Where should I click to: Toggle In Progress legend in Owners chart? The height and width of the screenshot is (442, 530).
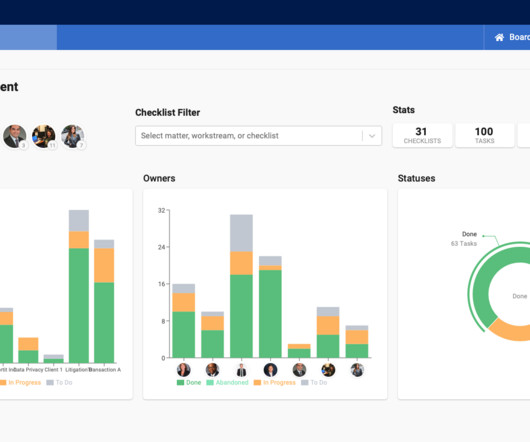275,383
